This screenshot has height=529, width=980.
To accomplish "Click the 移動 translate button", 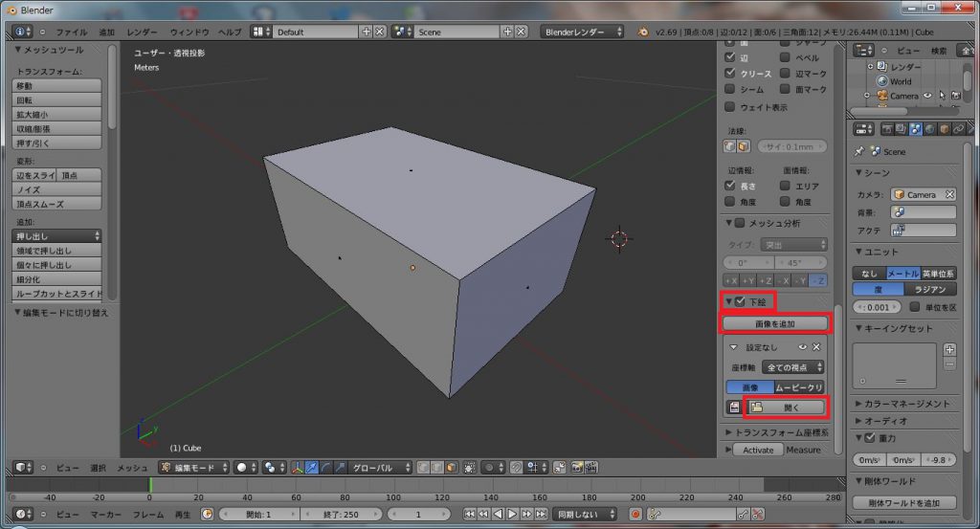I will click(56, 85).
